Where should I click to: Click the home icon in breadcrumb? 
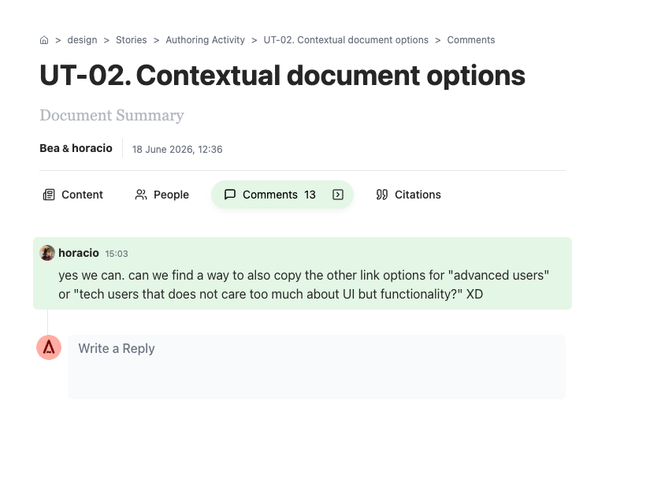tap(44, 40)
